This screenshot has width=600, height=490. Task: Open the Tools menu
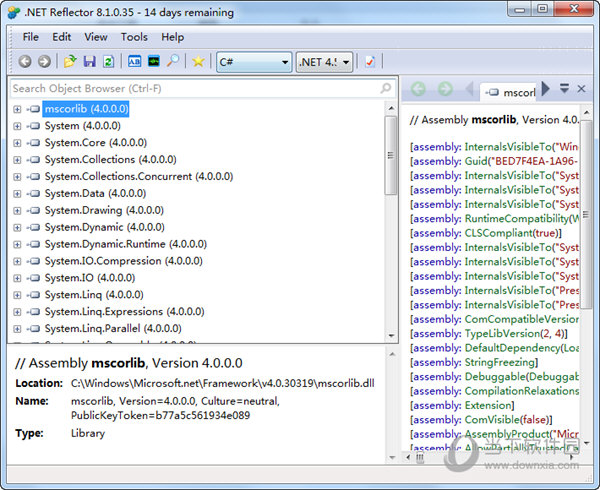pos(134,37)
